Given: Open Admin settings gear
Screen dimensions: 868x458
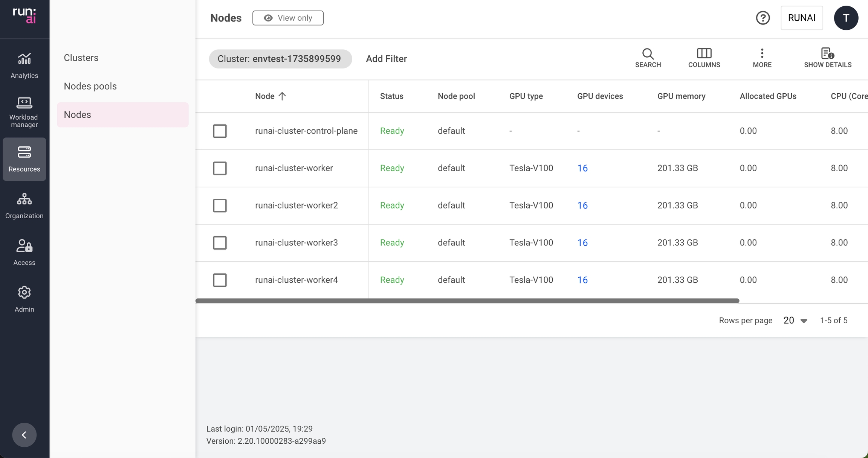Looking at the screenshot, I should (24, 292).
